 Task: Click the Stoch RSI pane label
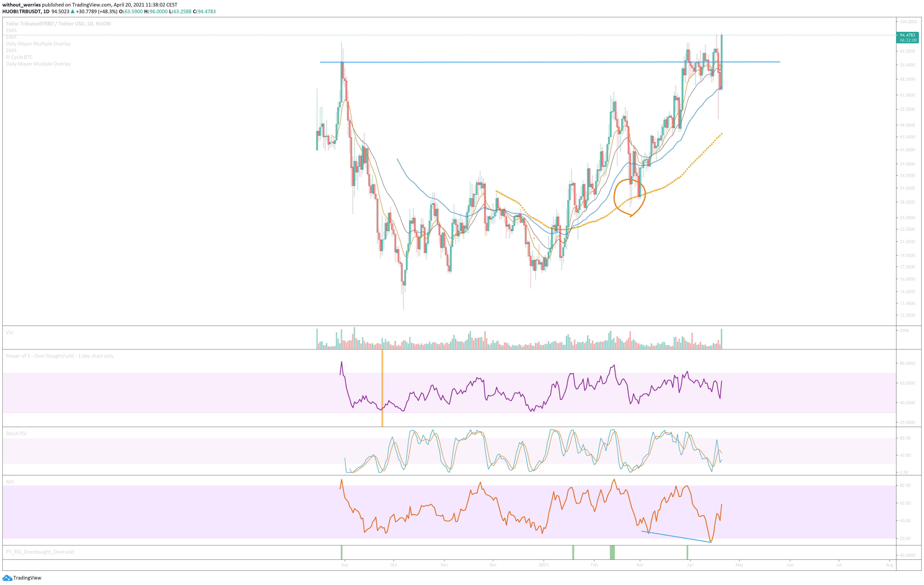[x=16, y=434]
